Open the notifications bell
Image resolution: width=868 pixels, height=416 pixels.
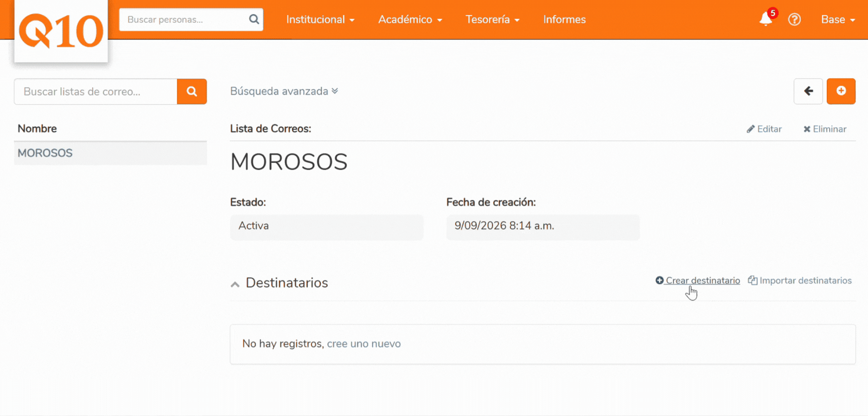(766, 20)
